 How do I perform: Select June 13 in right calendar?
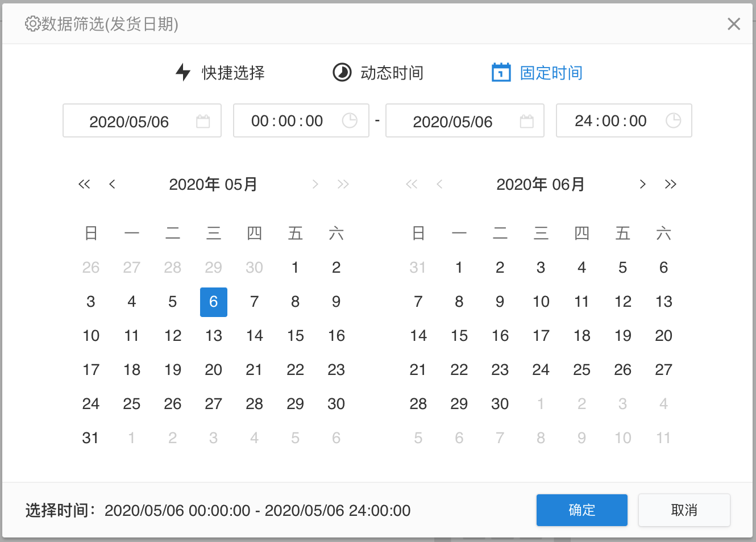[x=663, y=302]
